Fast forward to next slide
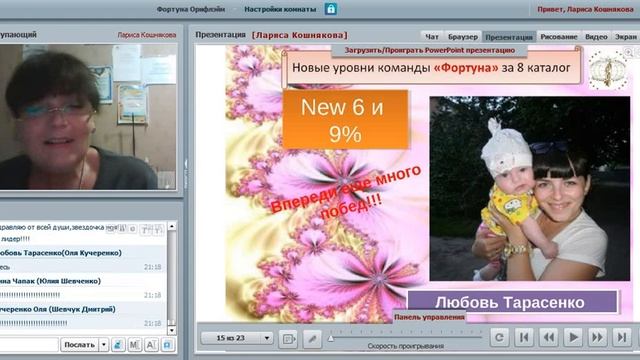The width and height of the screenshot is (640, 360). (x=598, y=338)
